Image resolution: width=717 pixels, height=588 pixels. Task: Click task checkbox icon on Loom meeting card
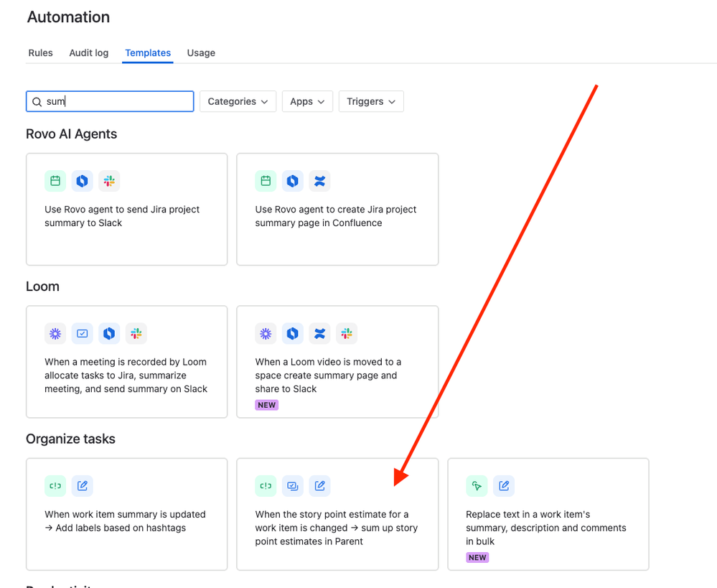(x=82, y=334)
